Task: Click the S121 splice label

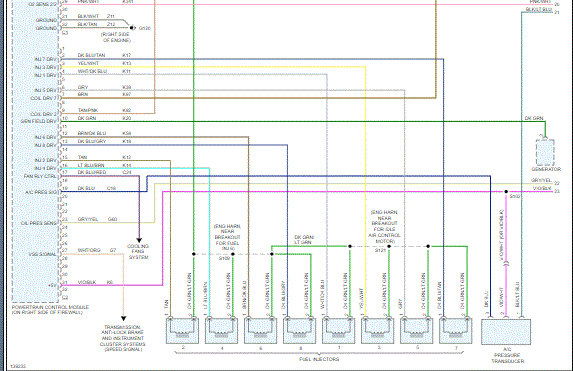Action: click(x=380, y=251)
